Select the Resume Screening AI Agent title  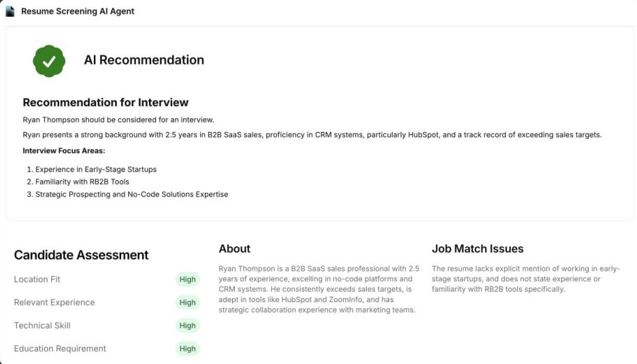(78, 12)
